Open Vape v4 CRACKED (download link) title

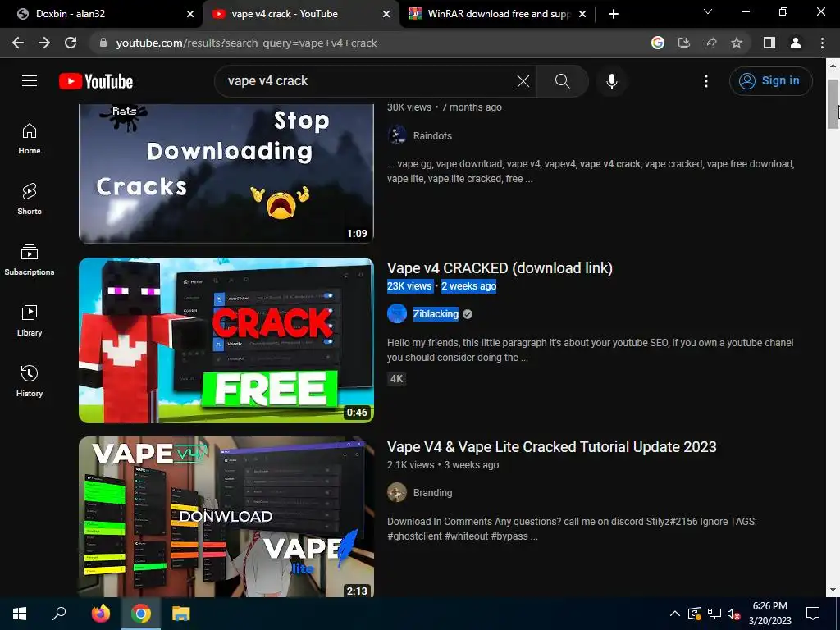coord(500,268)
